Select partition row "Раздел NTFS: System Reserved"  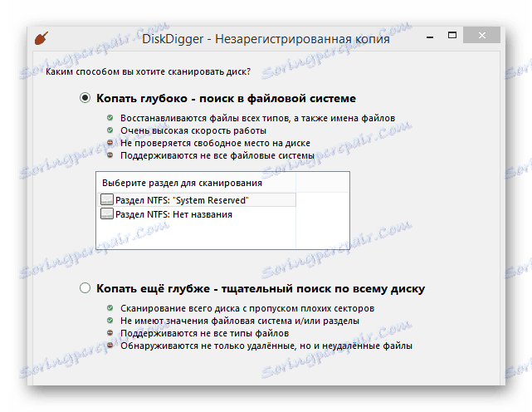[x=197, y=199]
